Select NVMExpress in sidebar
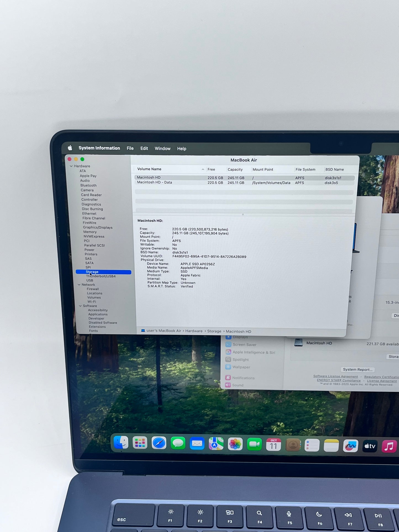399x532 pixels. click(x=94, y=236)
